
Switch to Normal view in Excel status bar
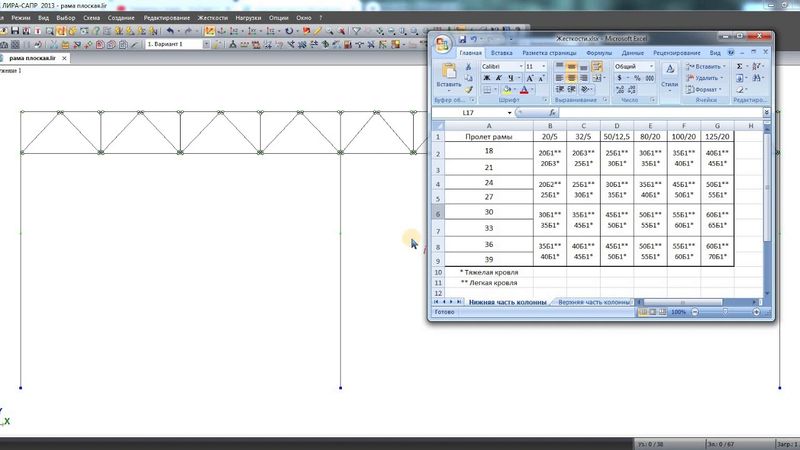point(643,312)
